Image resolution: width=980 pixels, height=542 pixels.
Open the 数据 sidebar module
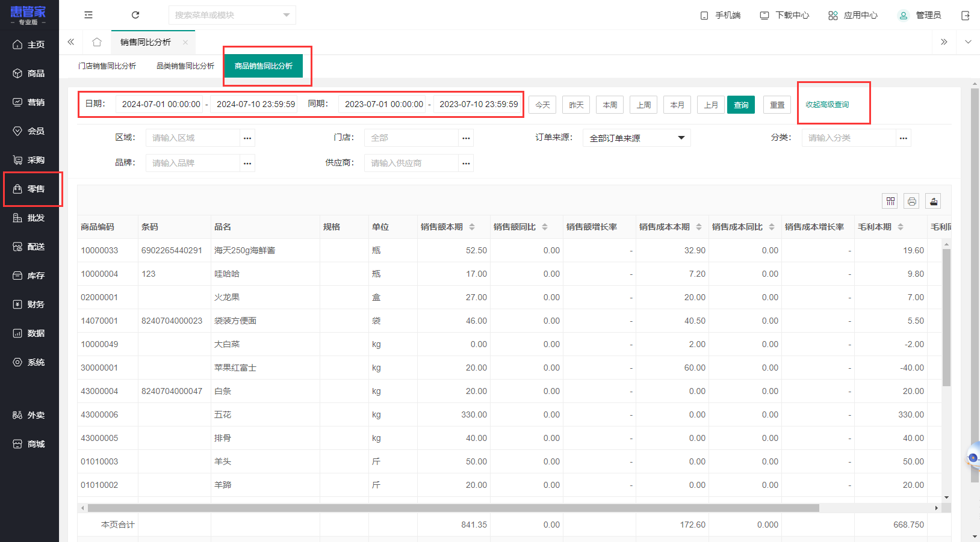tap(29, 333)
